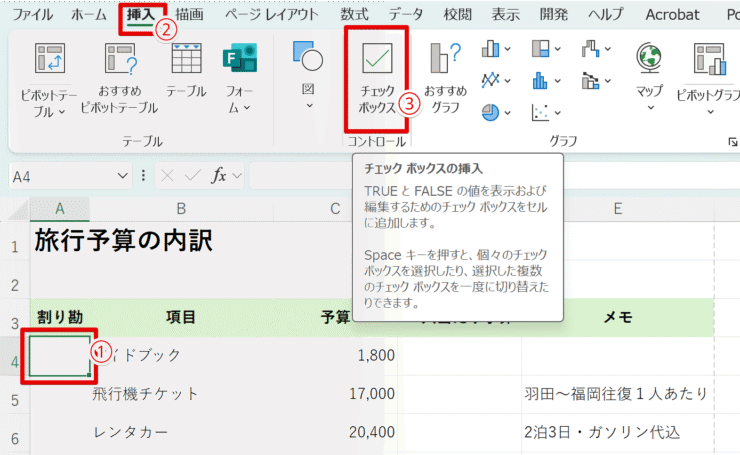Click the Forms (フォーム) icon
The image size is (740, 455).
(x=240, y=58)
